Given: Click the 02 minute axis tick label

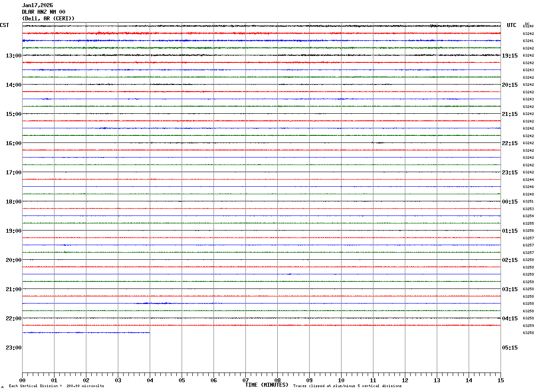Looking at the screenshot, I should click(86, 380).
